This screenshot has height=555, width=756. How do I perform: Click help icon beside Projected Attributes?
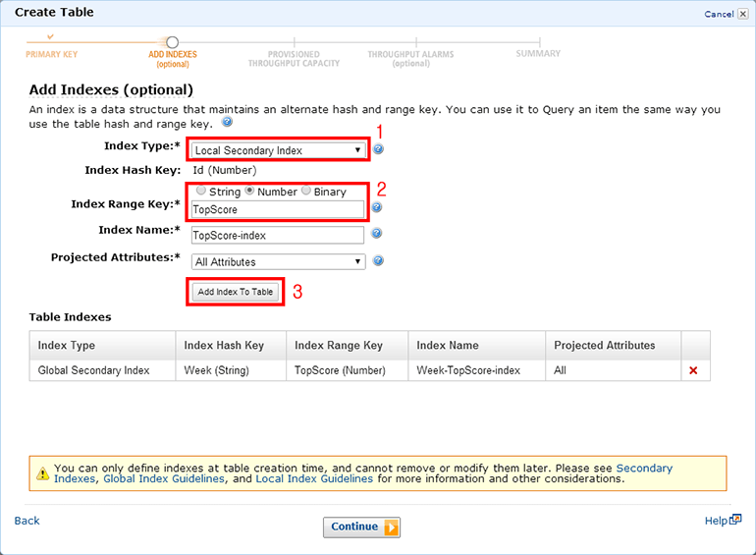[378, 261]
